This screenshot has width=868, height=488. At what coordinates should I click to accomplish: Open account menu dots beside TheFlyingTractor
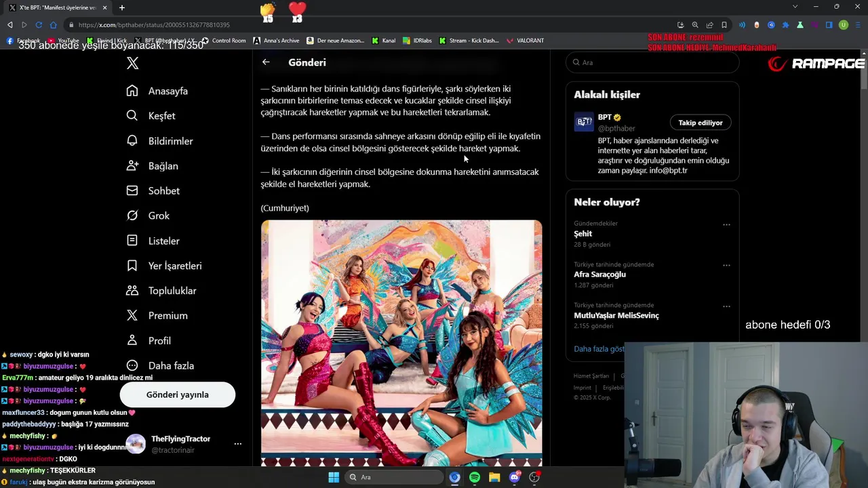click(238, 444)
